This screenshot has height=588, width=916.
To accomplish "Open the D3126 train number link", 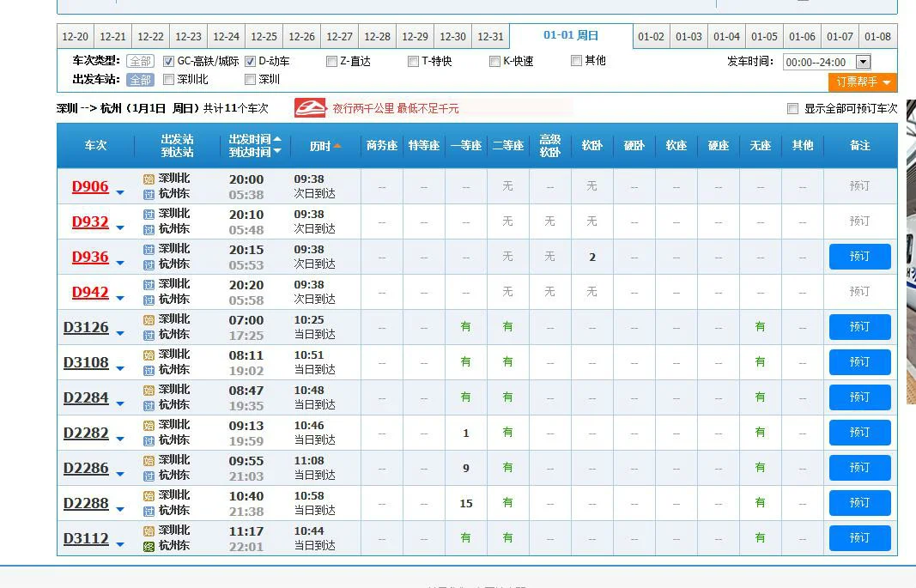I will pos(87,327).
